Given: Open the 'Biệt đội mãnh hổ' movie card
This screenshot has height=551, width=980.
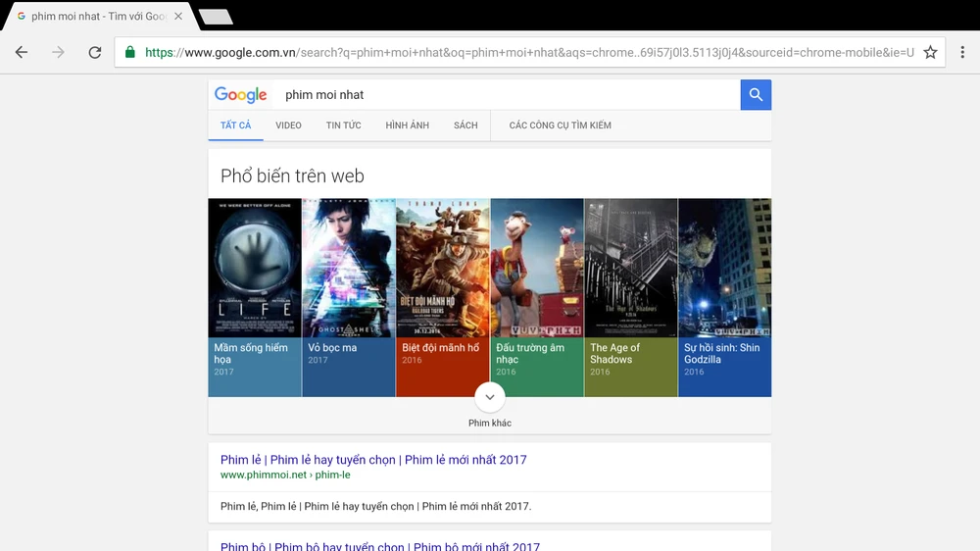Looking at the screenshot, I should click(x=442, y=294).
